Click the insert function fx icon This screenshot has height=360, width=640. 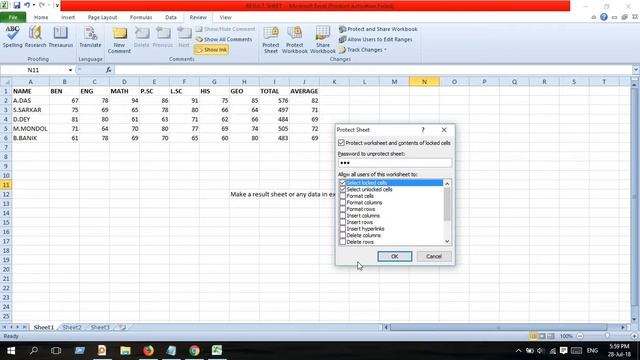point(108,70)
